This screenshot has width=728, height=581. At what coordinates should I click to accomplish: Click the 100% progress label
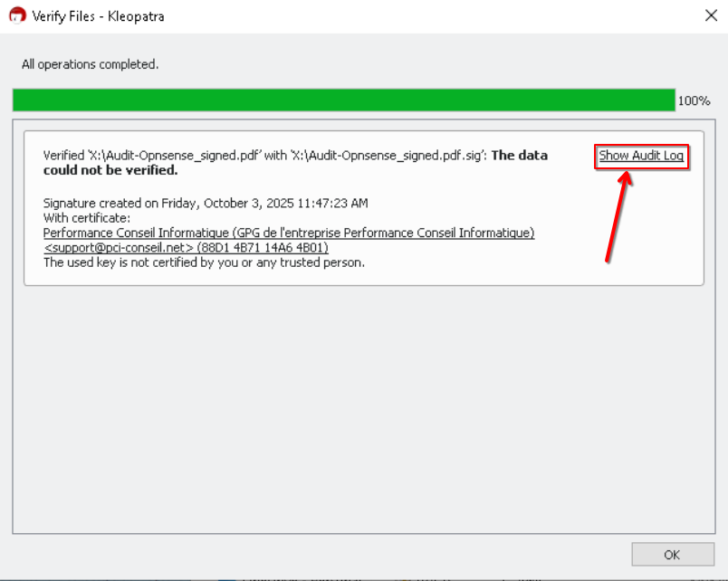pyautogui.click(x=694, y=100)
